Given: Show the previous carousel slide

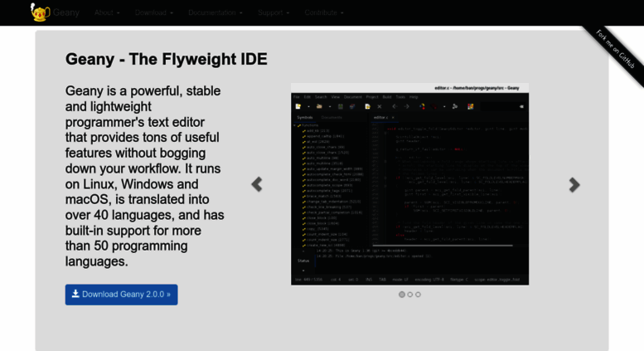Looking at the screenshot, I should coord(257,184).
